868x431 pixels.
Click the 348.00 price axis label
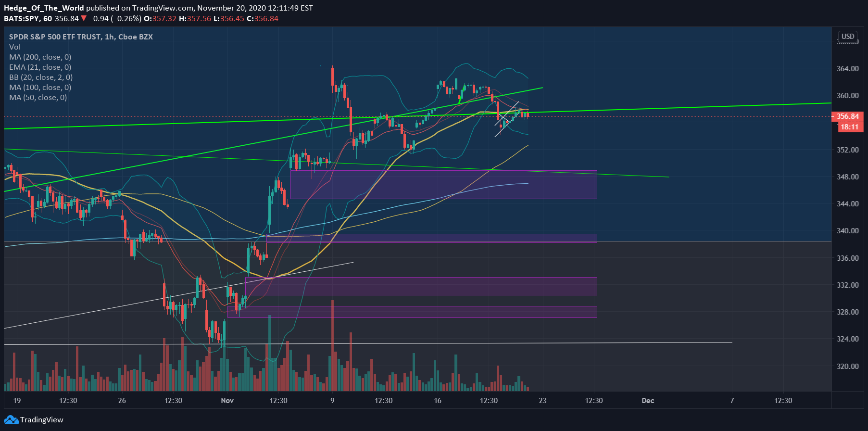pos(848,177)
